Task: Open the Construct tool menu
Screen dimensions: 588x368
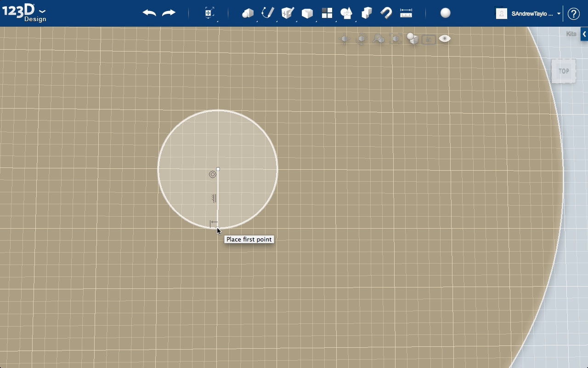Action: click(x=288, y=13)
